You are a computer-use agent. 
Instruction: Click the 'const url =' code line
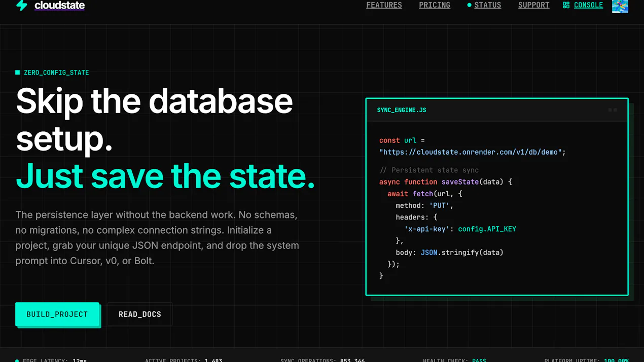pyautogui.click(x=402, y=140)
